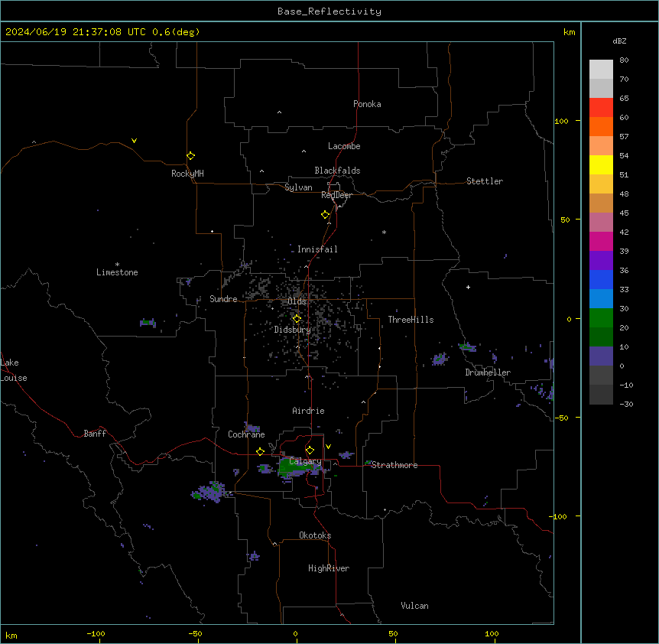Click the 100 tick on the right axis

(x=561, y=121)
